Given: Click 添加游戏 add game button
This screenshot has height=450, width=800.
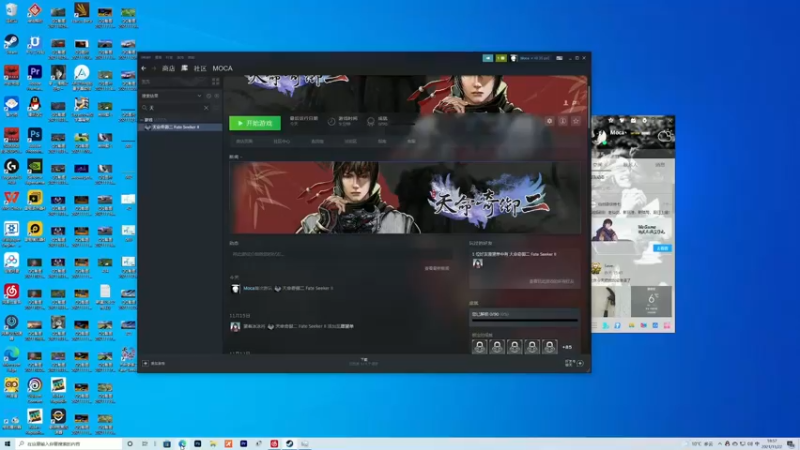Looking at the screenshot, I should click(154, 363).
